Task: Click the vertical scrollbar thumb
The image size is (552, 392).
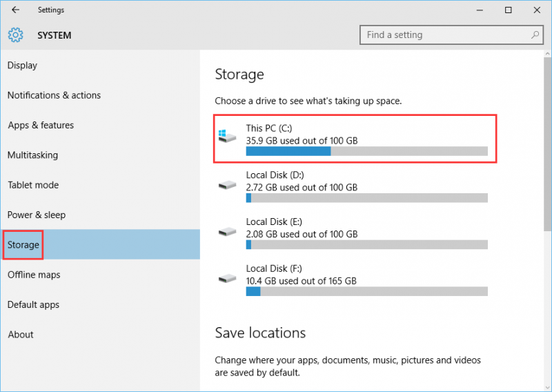Action: tap(547, 144)
